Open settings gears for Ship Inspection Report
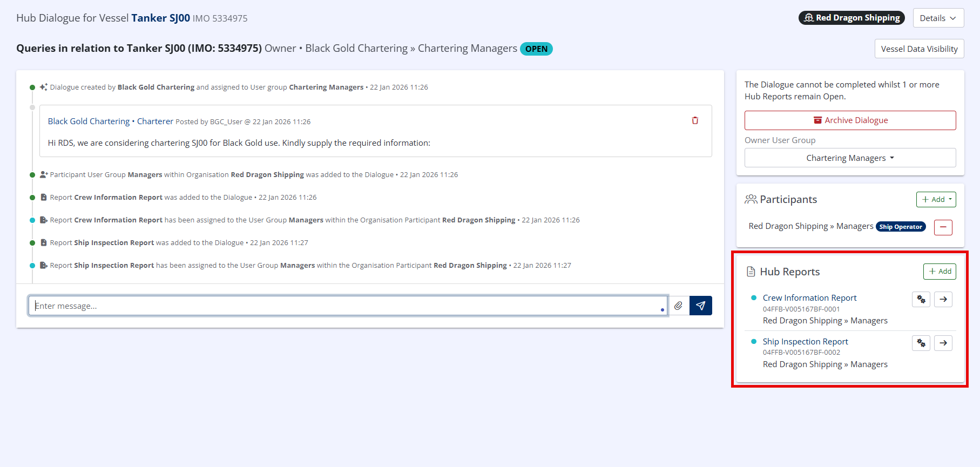The width and height of the screenshot is (980, 467). coord(921,343)
